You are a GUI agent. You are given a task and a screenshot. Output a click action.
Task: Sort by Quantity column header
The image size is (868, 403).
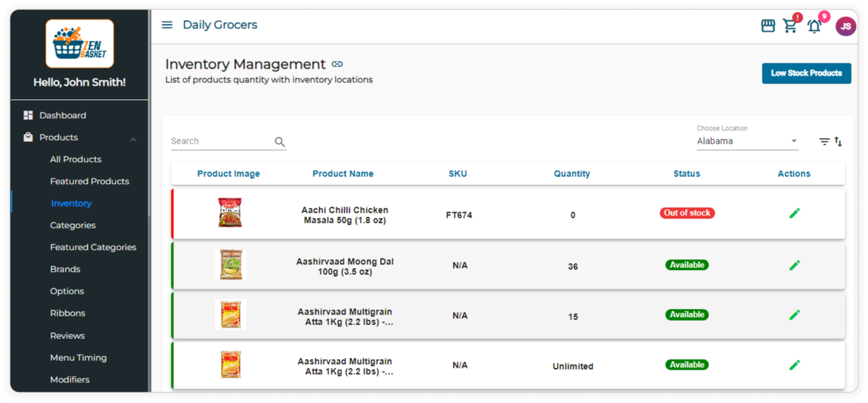coord(572,174)
